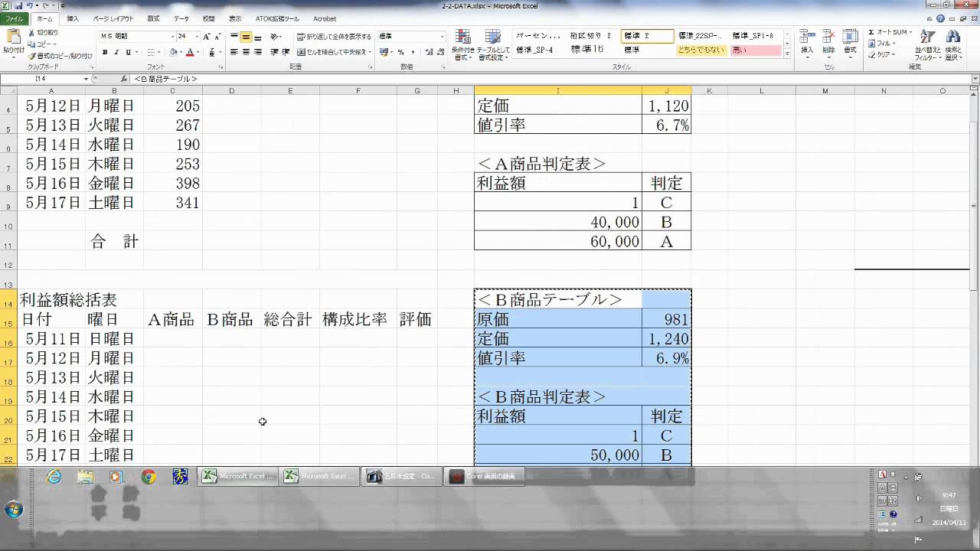This screenshot has width=980, height=551.
Task: Toggle align text left
Action: click(234, 52)
